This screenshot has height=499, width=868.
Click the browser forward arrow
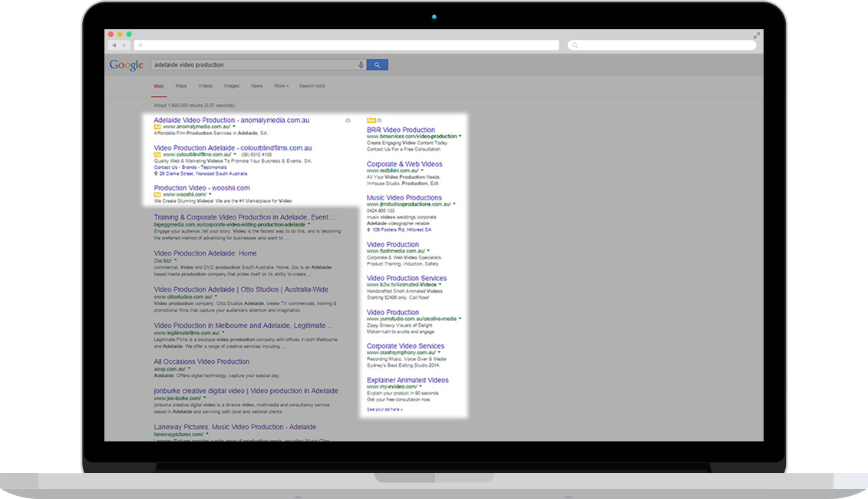point(124,45)
